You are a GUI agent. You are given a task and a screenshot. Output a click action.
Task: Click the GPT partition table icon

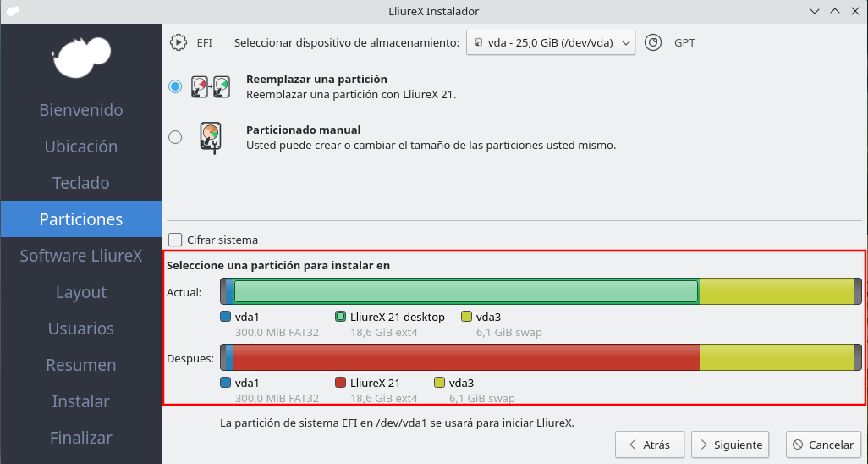pos(652,42)
